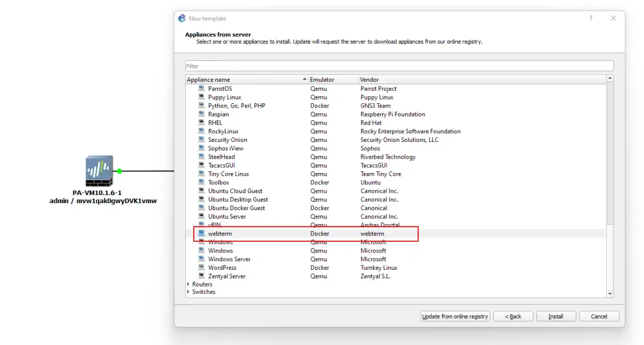Select Docker emulator cell in Toolbox row

[319, 183]
